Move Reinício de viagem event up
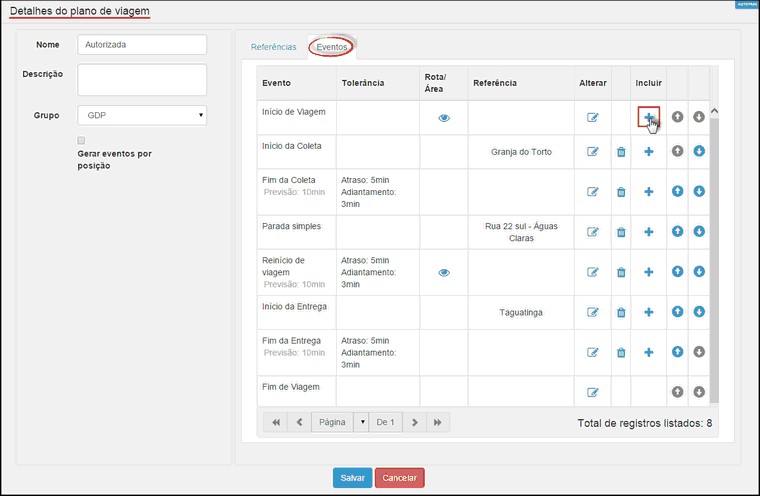760x496 pixels. pos(677,272)
